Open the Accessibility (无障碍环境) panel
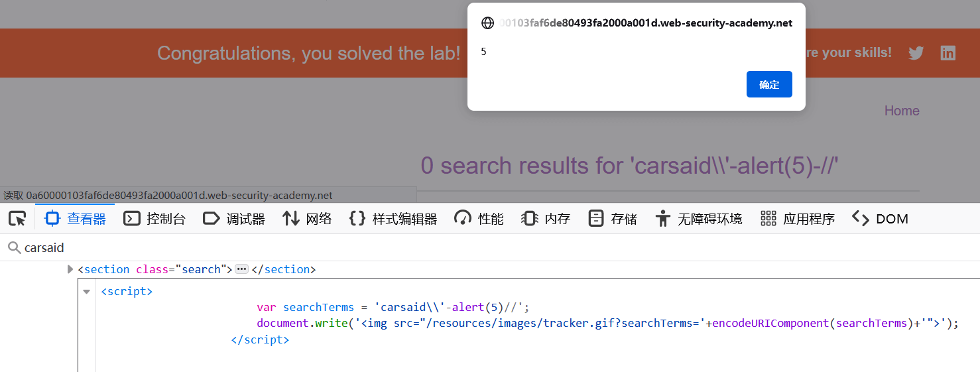This screenshot has height=372, width=980. pyautogui.click(x=698, y=218)
